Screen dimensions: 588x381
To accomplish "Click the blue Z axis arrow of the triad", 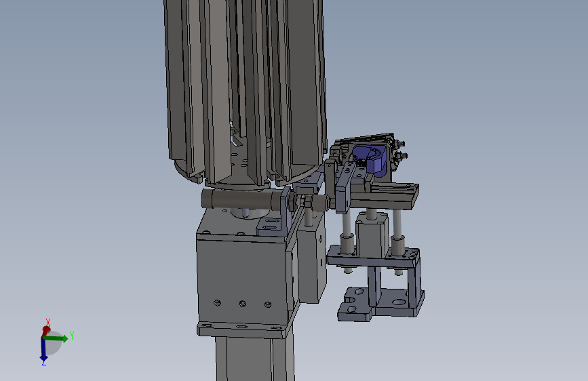I will point(43,350).
